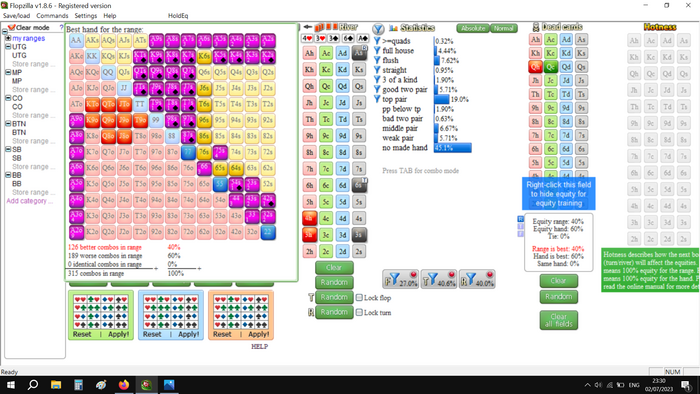Click the Dead cards header icon
Image resolution: width=700 pixels, height=394 pixels.
click(x=536, y=27)
